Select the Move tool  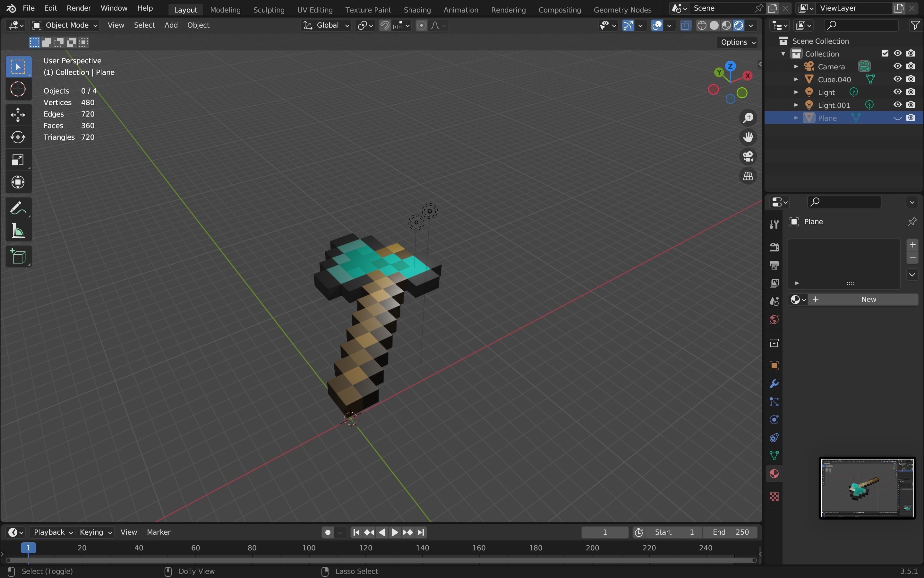(x=18, y=115)
